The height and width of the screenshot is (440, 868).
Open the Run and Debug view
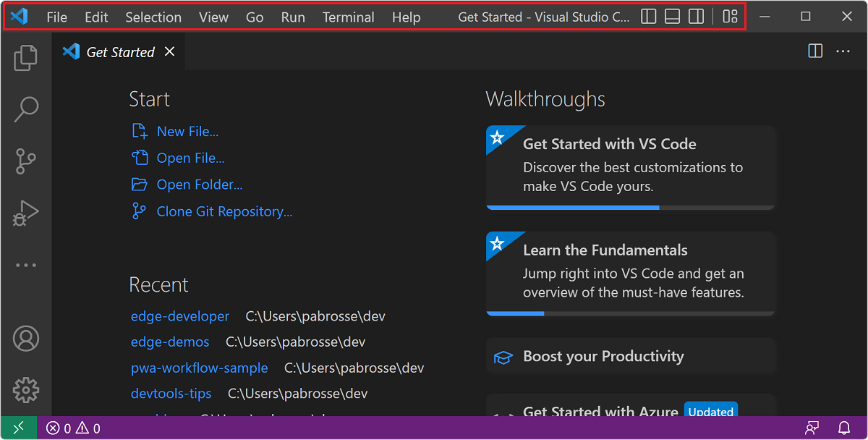click(26, 213)
